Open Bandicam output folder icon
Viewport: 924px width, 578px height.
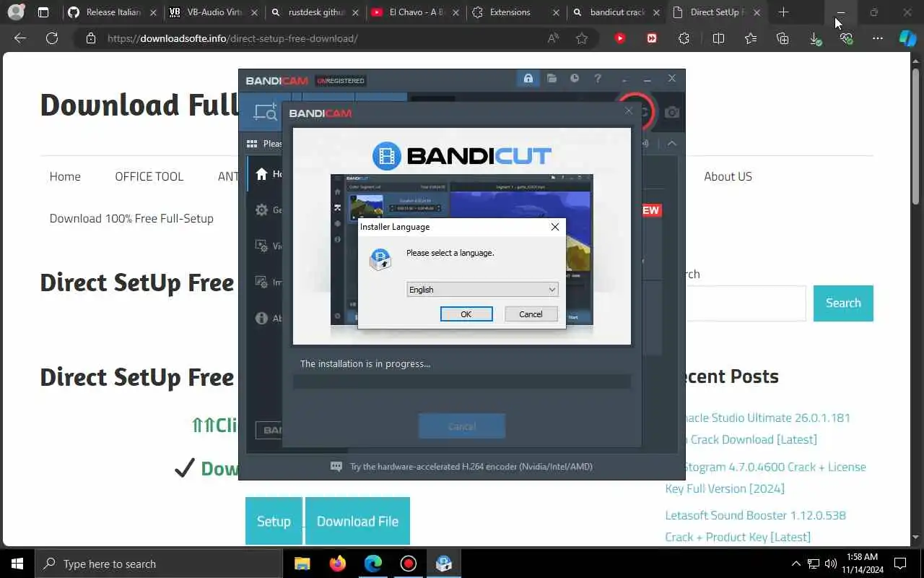[552, 79]
